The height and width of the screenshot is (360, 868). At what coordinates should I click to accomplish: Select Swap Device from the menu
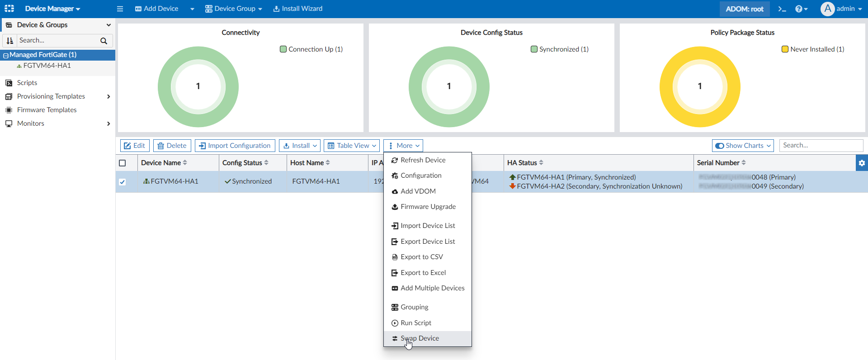pos(420,338)
